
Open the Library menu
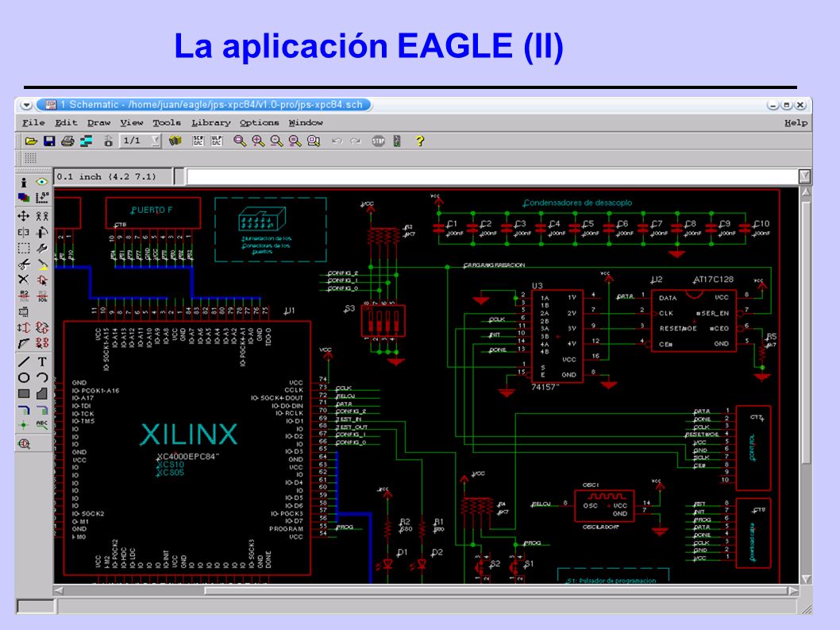pos(211,123)
